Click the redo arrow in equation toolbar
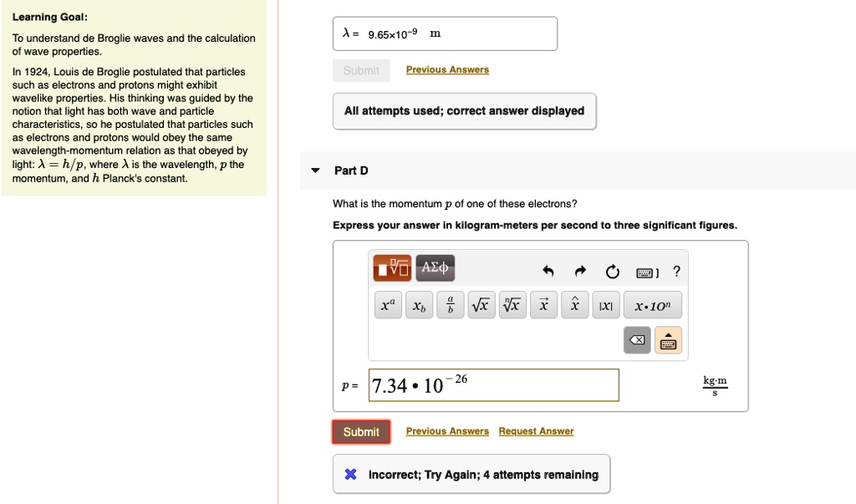Screen dimensions: 856x504 click(x=581, y=272)
